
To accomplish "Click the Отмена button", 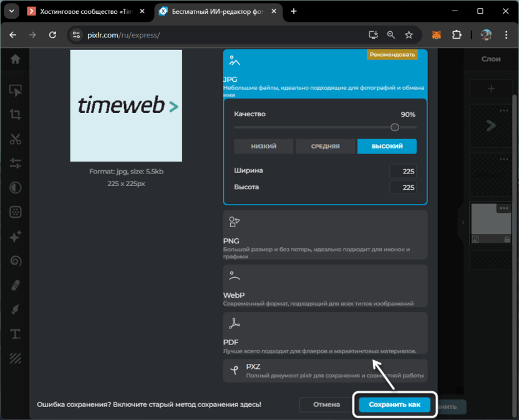I will pos(326,404).
